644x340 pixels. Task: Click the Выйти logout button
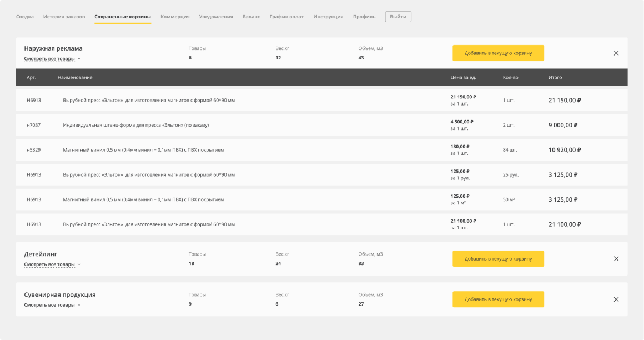coord(398,17)
